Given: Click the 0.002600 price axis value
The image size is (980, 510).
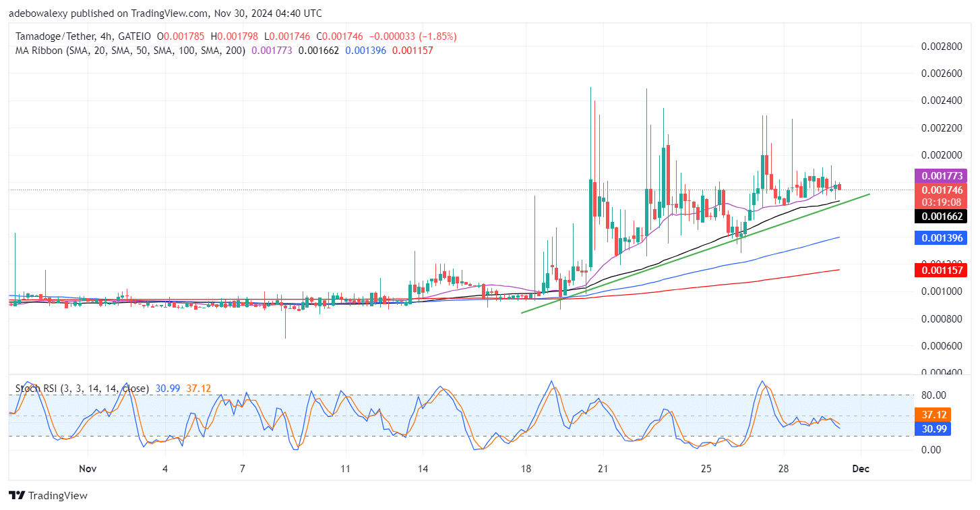Looking at the screenshot, I should (941, 74).
